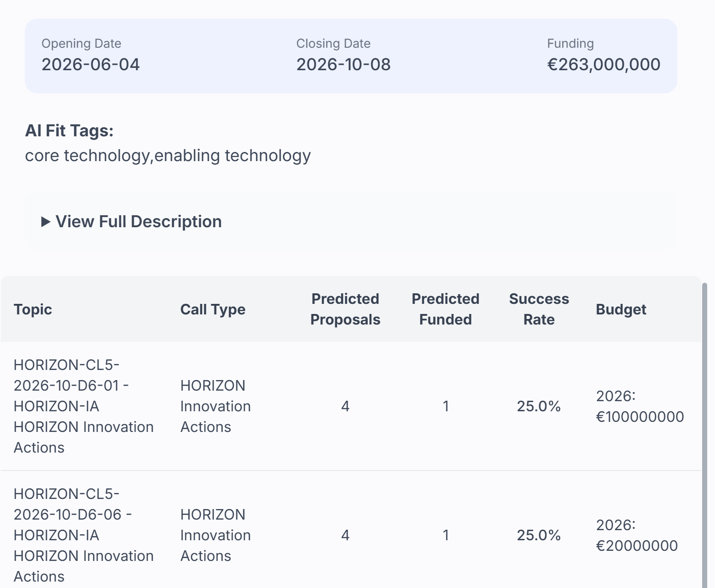Click the Call Type cell in the D6-06 row
Image resolution: width=715 pixels, height=588 pixels.
(x=215, y=535)
